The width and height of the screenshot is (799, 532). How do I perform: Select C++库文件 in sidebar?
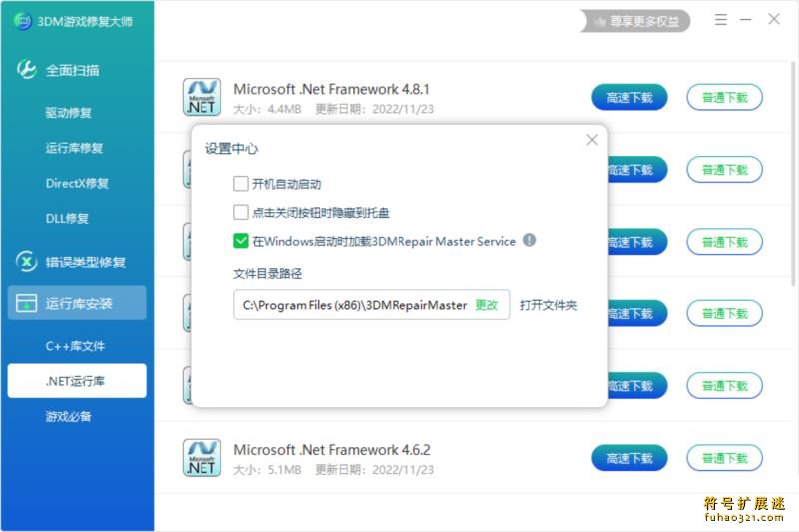pos(75,346)
